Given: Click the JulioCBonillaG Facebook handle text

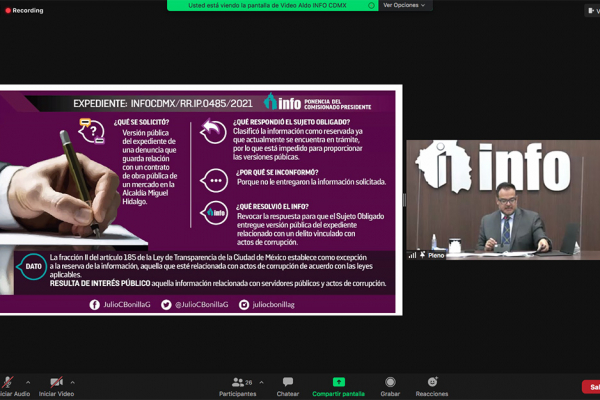Looking at the screenshot, I should pyautogui.click(x=127, y=305).
